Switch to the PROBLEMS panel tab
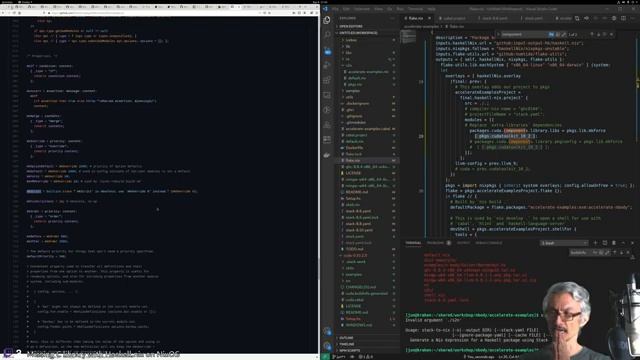Screen dimensions: 640x360 pyautogui.click(x=438, y=243)
